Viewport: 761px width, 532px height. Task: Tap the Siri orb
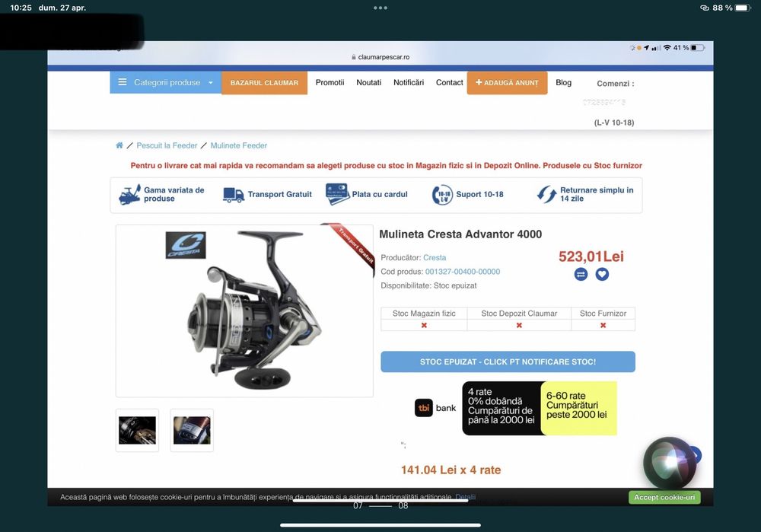[x=670, y=463]
